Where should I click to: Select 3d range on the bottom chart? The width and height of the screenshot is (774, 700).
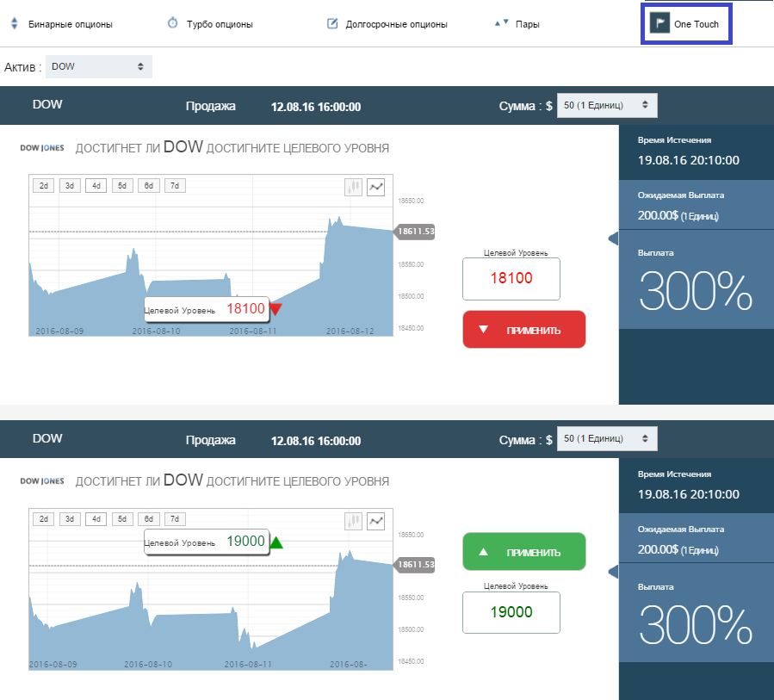pyautogui.click(x=70, y=519)
